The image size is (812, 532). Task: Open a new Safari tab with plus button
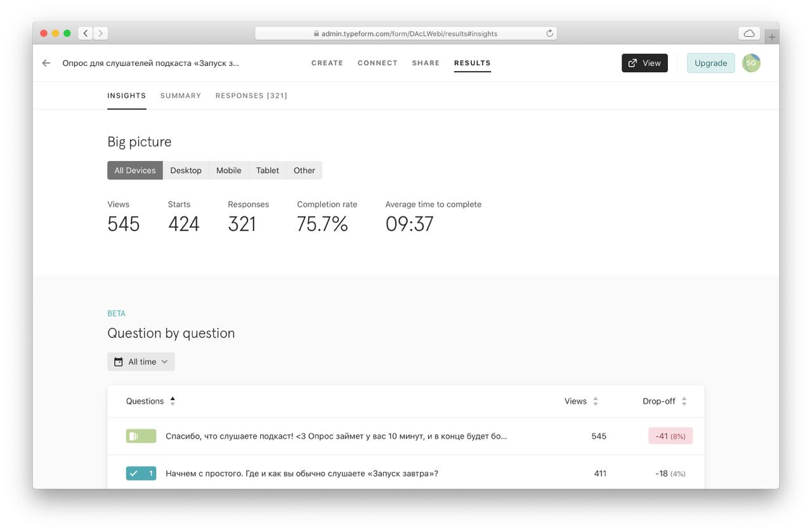pyautogui.click(x=771, y=37)
